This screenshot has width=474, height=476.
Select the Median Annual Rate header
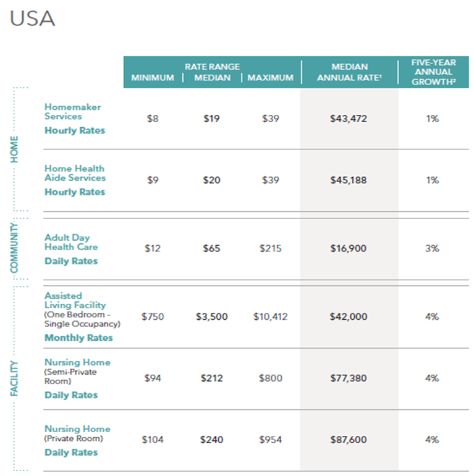(349, 72)
